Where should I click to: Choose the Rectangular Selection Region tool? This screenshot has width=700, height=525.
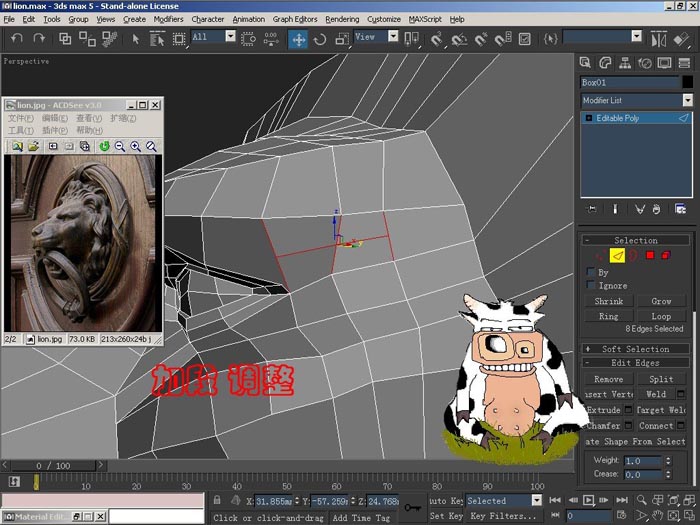[179, 39]
